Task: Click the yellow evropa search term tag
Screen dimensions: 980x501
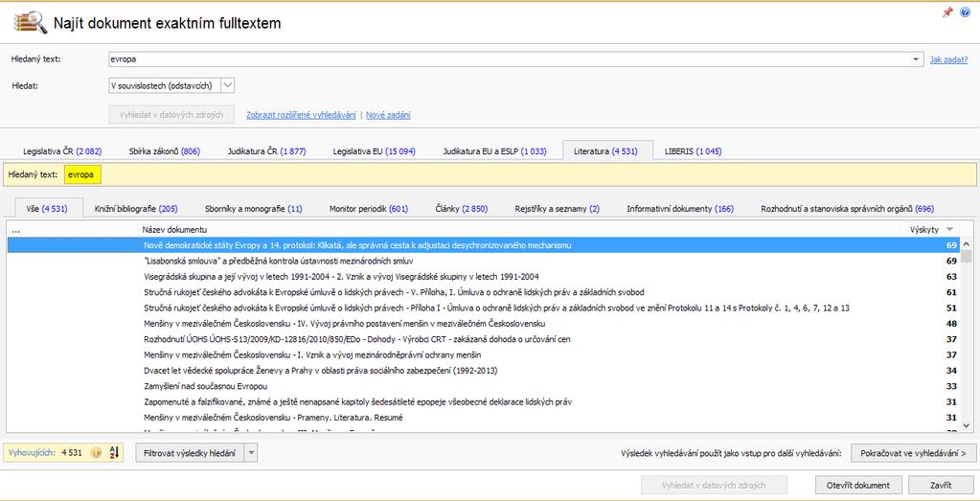Action: point(82,175)
